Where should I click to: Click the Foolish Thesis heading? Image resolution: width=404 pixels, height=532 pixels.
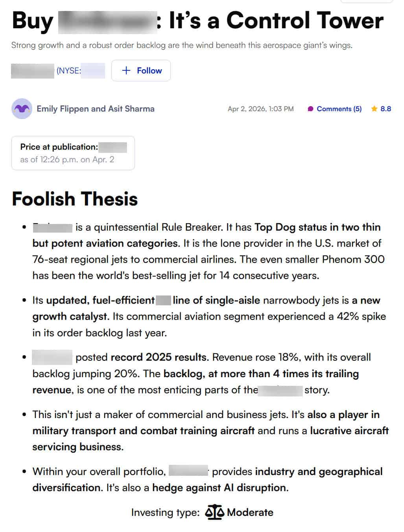pos(74,199)
